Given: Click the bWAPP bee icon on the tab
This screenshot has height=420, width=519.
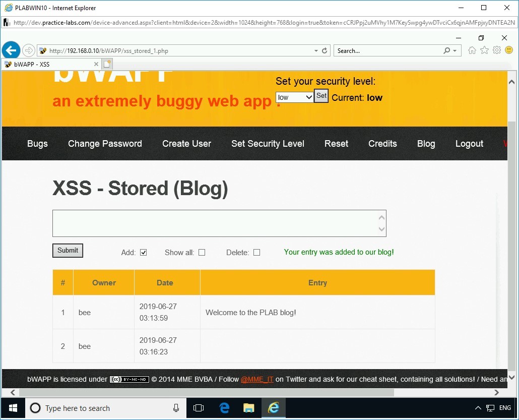Looking at the screenshot, I should (x=8, y=64).
